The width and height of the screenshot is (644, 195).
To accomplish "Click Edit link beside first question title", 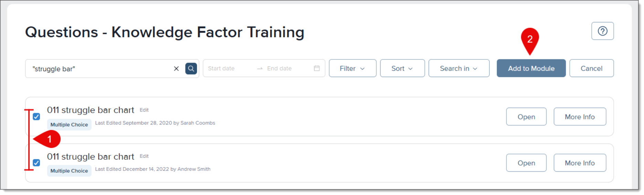I will 144,110.
